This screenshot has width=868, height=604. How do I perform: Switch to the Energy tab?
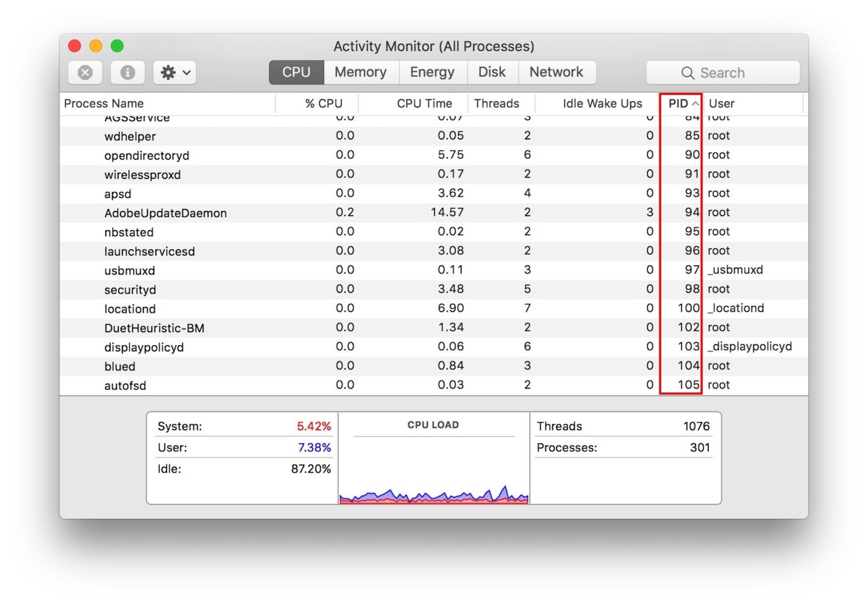(432, 72)
